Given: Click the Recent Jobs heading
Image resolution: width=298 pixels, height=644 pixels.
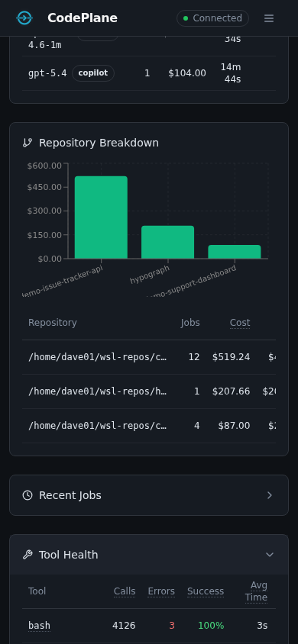Looking at the screenshot, I should [x=70, y=495].
